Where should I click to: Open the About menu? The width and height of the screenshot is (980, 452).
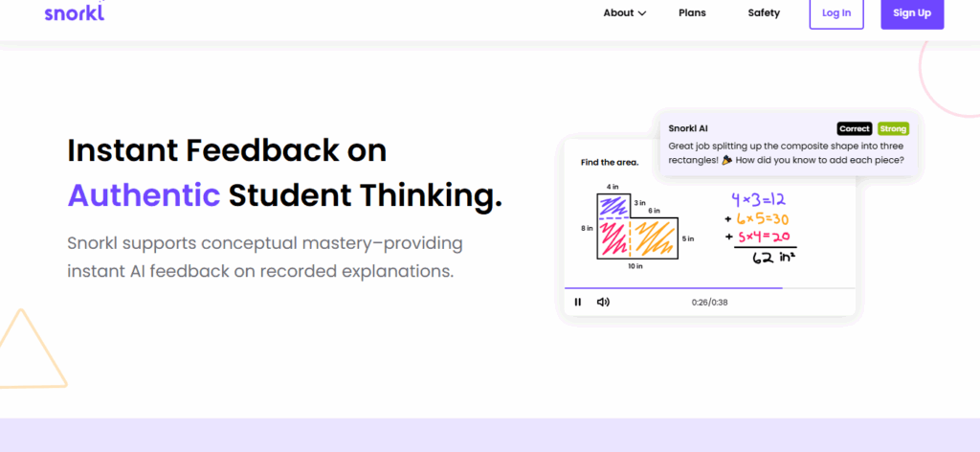(618, 12)
